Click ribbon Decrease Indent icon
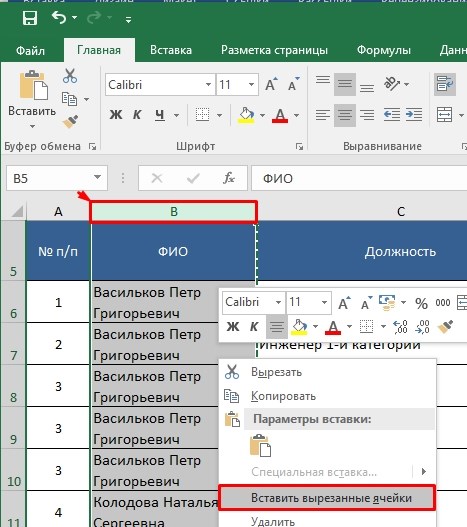This screenshot has width=467, height=527. pyautogui.click(x=392, y=115)
